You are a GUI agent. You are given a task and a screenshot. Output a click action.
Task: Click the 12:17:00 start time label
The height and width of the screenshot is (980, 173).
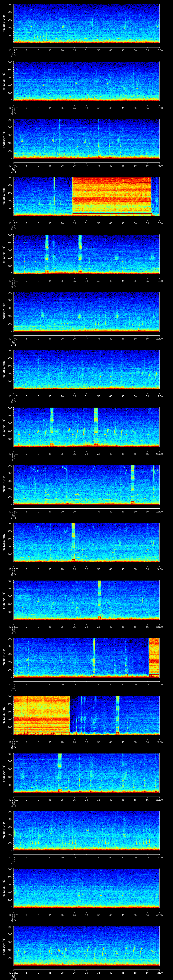(x=13, y=223)
